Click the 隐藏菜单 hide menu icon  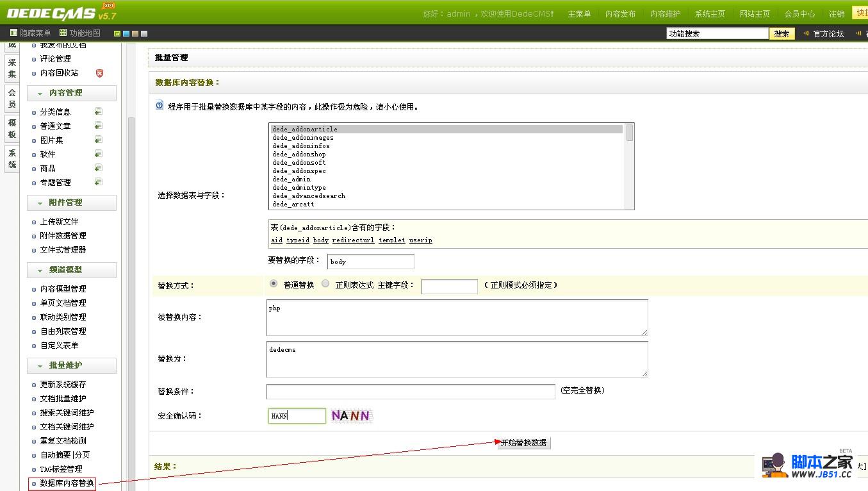point(13,33)
